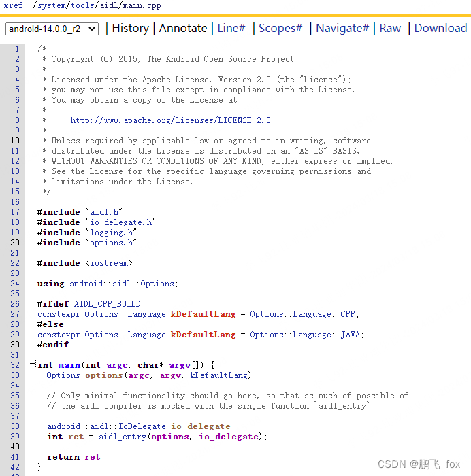Jump to line number 32
Screen dimensions: 471x476
point(15,365)
